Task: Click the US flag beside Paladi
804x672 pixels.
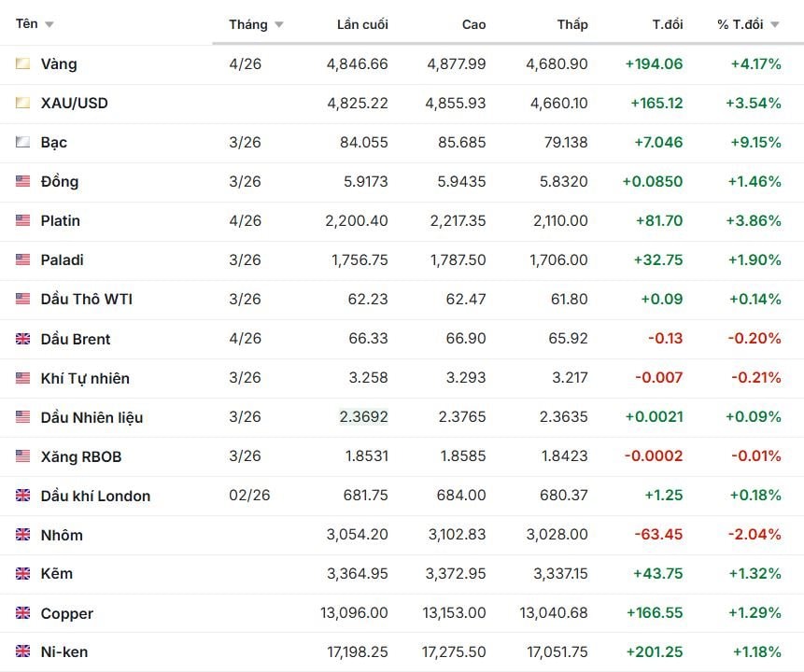Action: point(22,260)
